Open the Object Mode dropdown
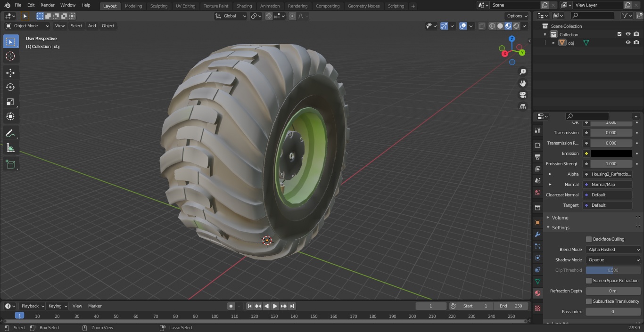The width and height of the screenshot is (644, 332). coord(27,26)
